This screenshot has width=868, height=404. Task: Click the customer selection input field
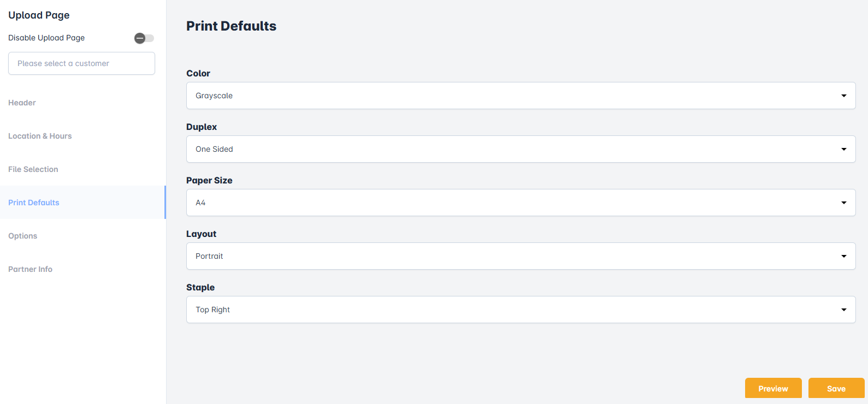tap(81, 63)
